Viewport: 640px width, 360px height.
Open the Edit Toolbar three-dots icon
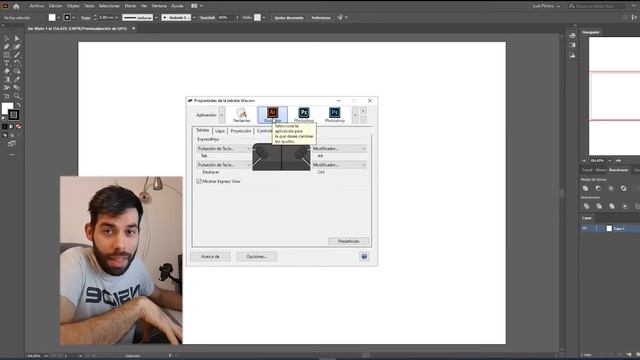[x=11, y=155]
